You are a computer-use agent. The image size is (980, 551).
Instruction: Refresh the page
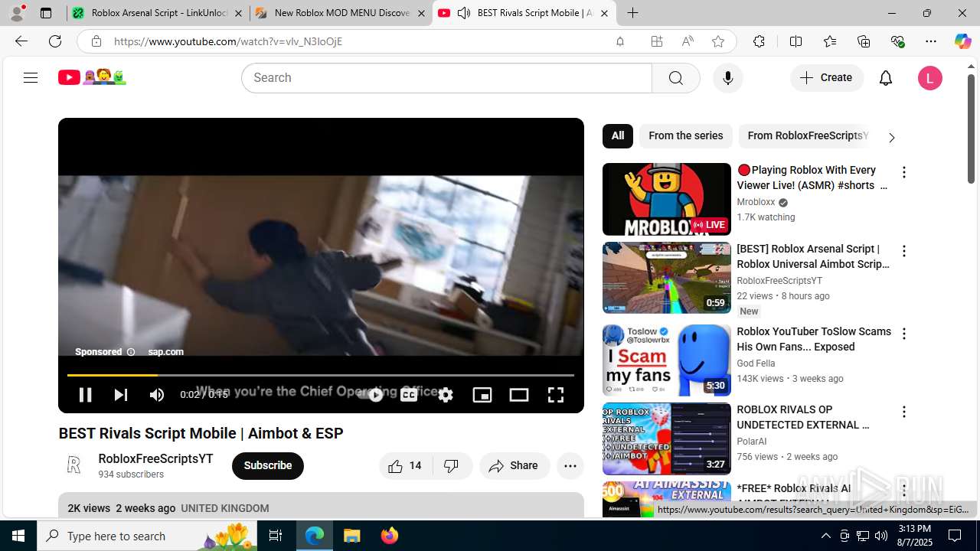pos(55,41)
